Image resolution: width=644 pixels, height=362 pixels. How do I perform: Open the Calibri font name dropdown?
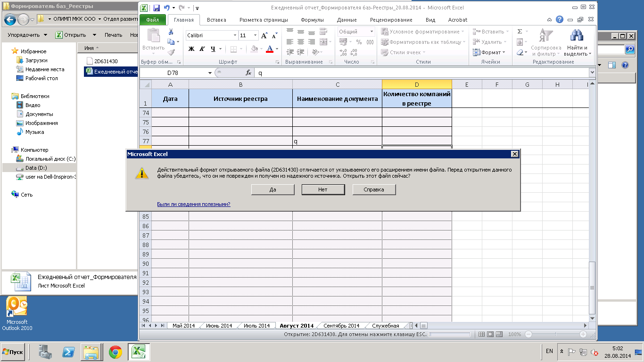235,35
